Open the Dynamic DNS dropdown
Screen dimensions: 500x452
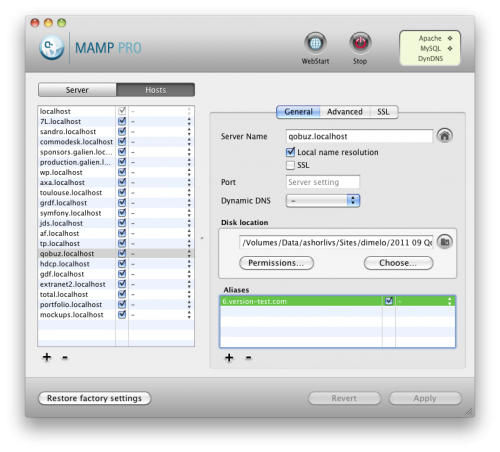(323, 201)
